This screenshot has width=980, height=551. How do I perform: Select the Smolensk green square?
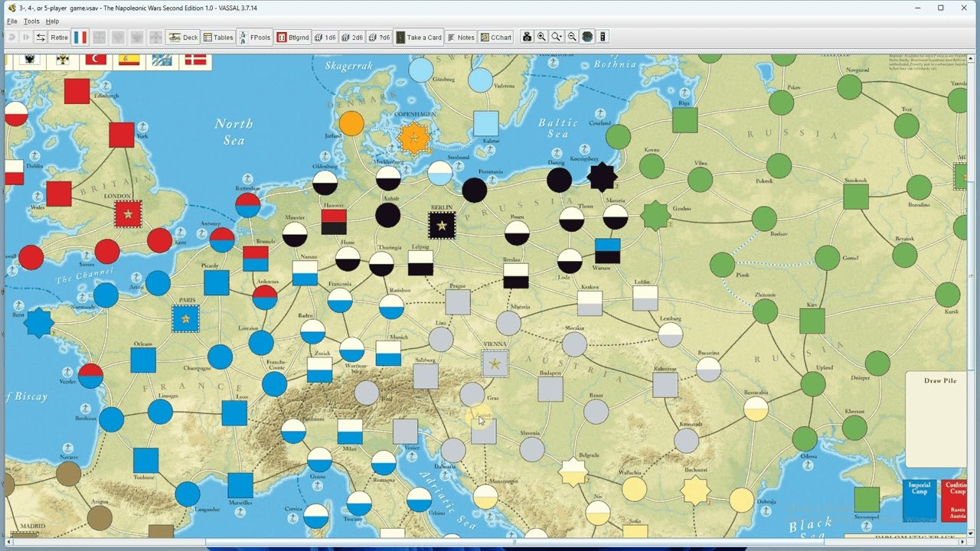pos(856,197)
